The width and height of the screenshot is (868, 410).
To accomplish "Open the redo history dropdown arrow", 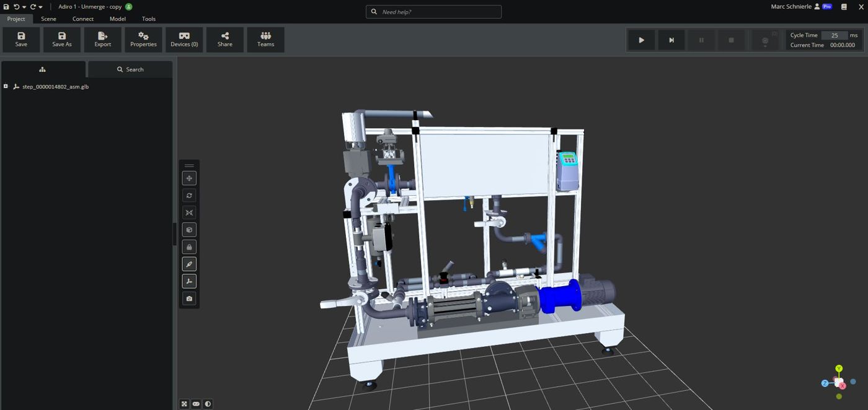I will tap(41, 7).
